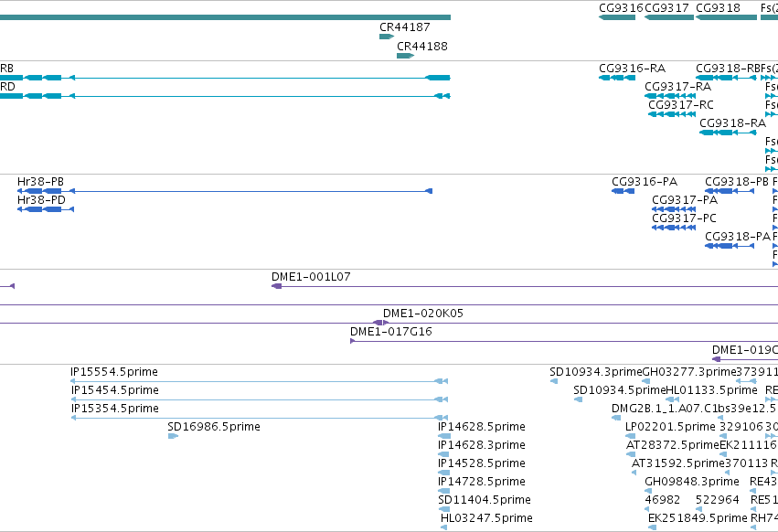Screen dimensions: 778x532
Task: Click EST HL01133.5prime
Action: [x=711, y=390]
